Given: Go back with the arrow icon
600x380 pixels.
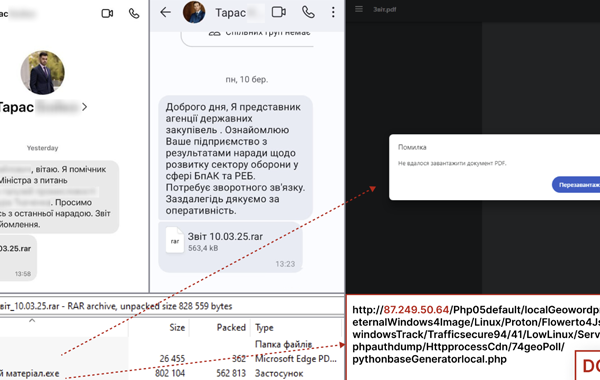Looking at the screenshot, I should pyautogui.click(x=165, y=12).
